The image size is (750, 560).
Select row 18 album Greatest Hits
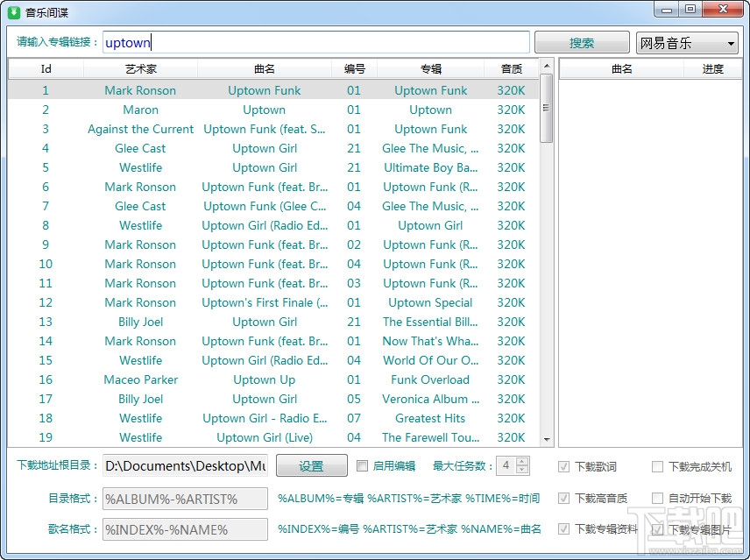click(430, 418)
